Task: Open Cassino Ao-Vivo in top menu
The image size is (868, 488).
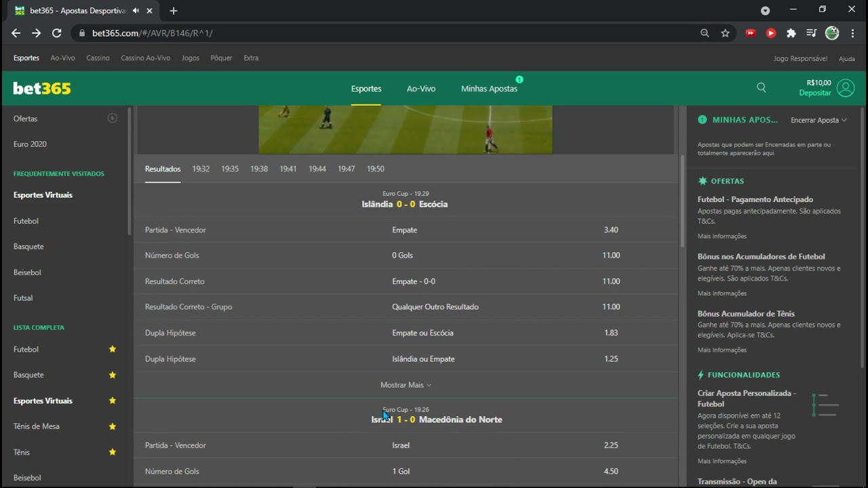Action: [x=146, y=58]
